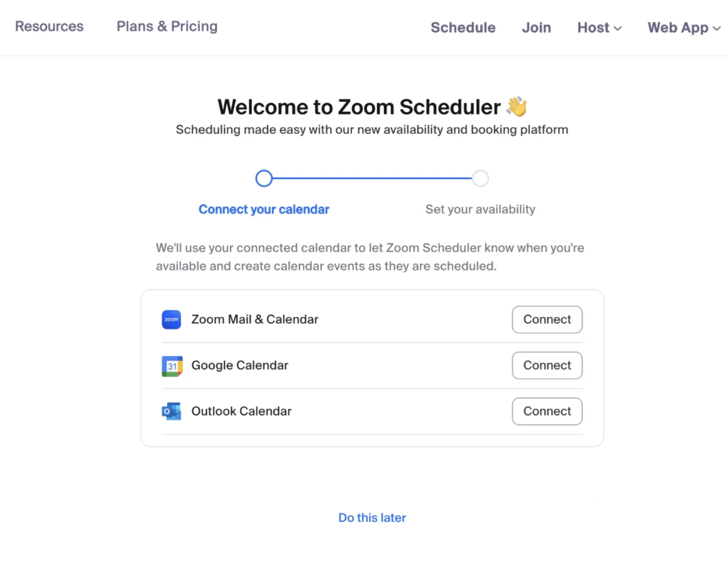The width and height of the screenshot is (728, 568).
Task: Select Plans & Pricing in the navigation
Action: point(167,26)
